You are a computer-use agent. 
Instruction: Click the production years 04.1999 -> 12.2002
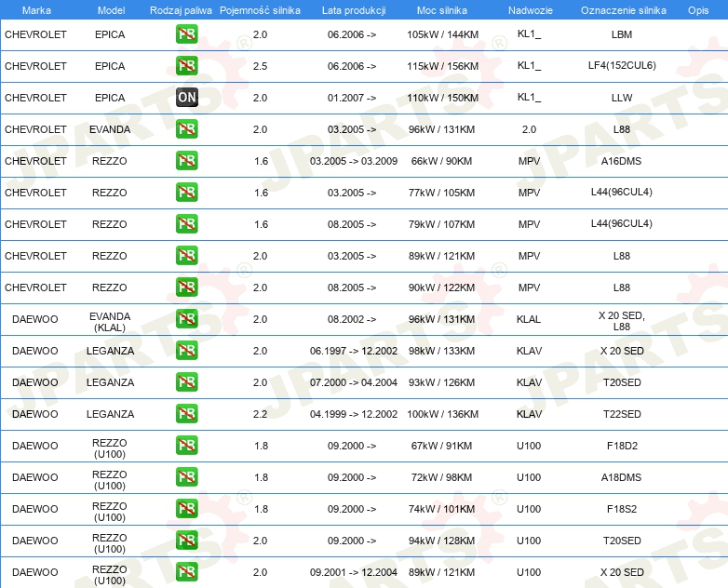coord(354,414)
